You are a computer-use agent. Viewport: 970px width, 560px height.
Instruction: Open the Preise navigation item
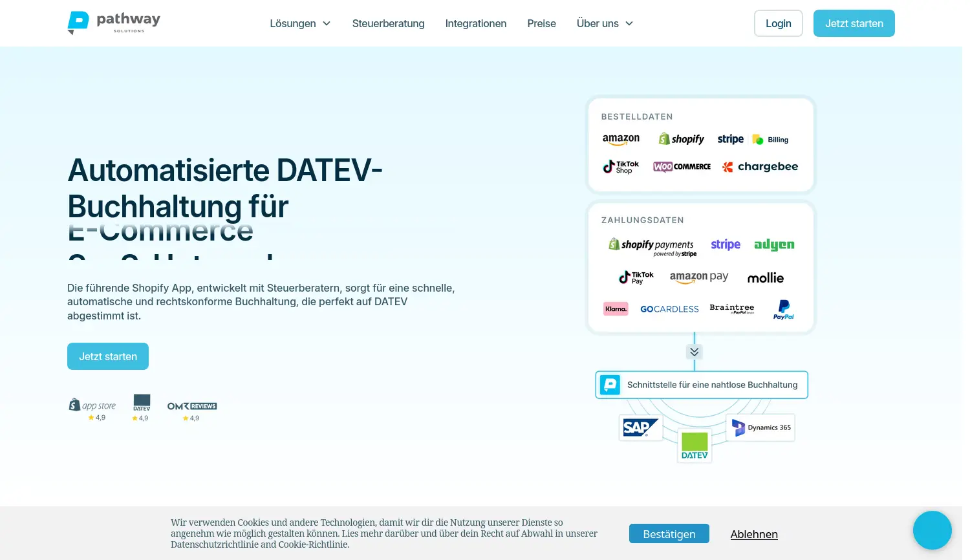coord(541,23)
